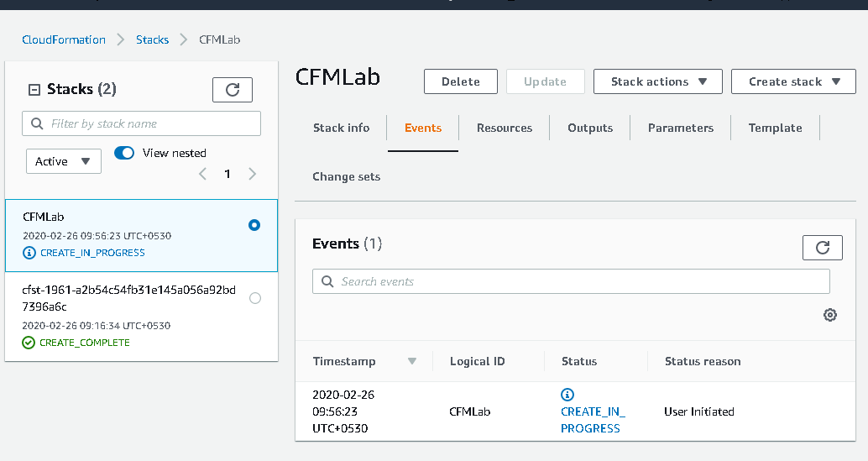
Task: Click the CREATE_IN_PROGRESS info icon in events
Action: 567,395
